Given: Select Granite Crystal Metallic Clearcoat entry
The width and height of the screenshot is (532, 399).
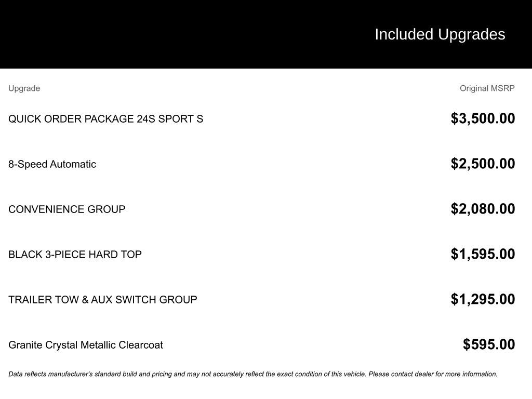Looking at the screenshot, I should point(86,345).
